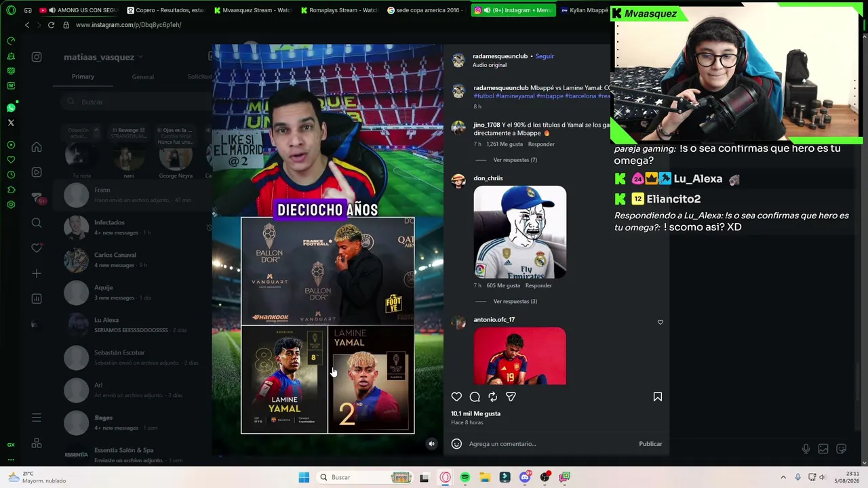
Task: Open X (Twitter) in the browser sidebar
Action: pyautogui.click(x=11, y=123)
